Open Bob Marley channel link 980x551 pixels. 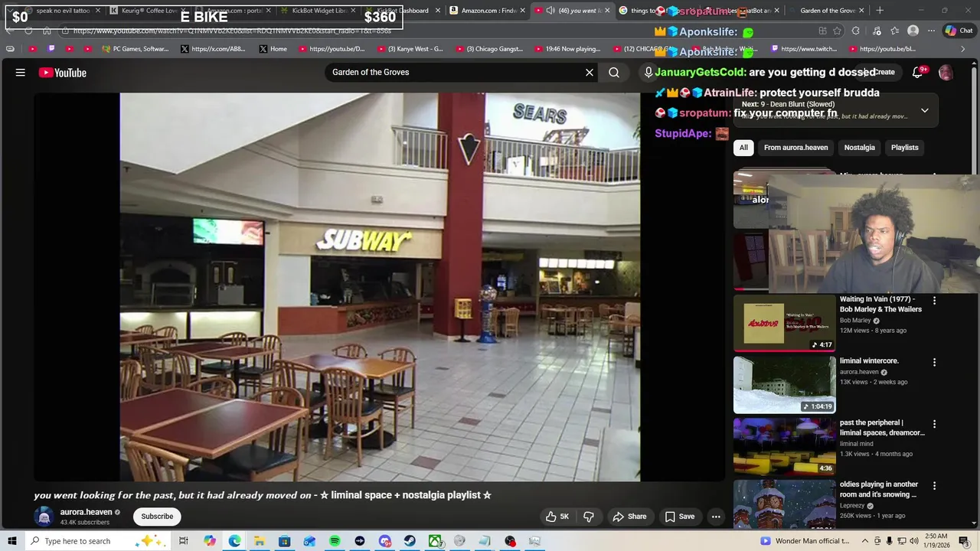point(855,321)
